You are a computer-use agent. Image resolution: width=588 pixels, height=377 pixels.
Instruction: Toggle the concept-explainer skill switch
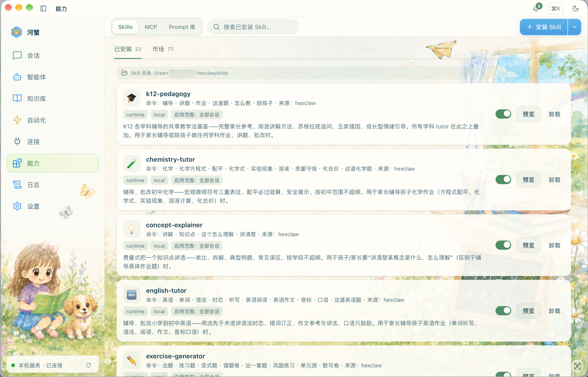pyautogui.click(x=503, y=245)
